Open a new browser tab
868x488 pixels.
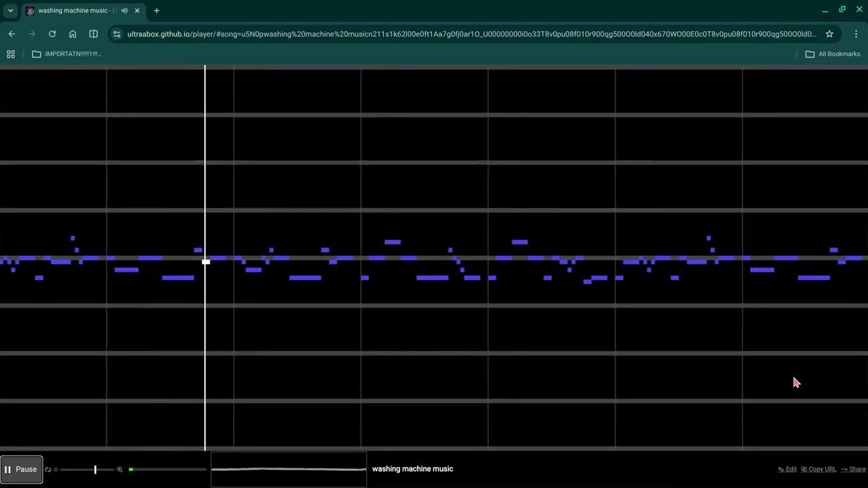(157, 11)
